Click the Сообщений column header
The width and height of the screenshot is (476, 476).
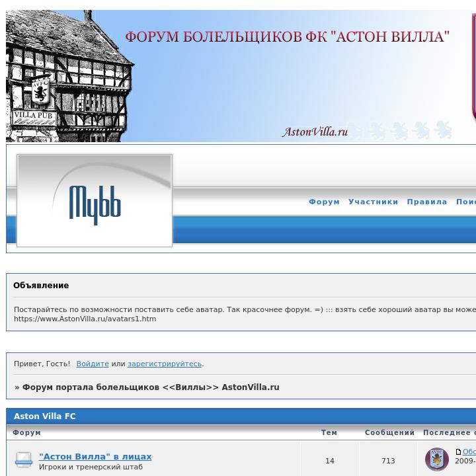coord(389,432)
